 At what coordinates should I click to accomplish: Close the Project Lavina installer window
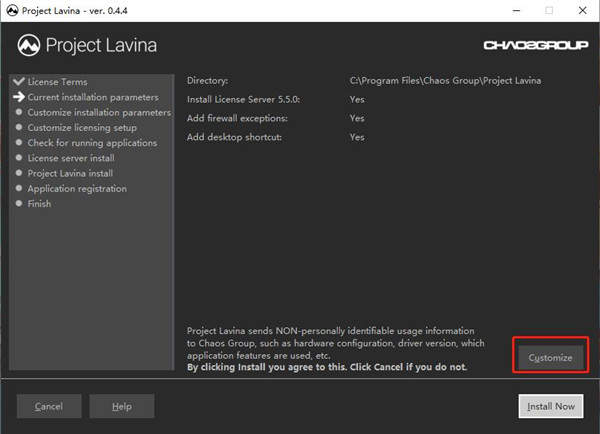point(582,10)
